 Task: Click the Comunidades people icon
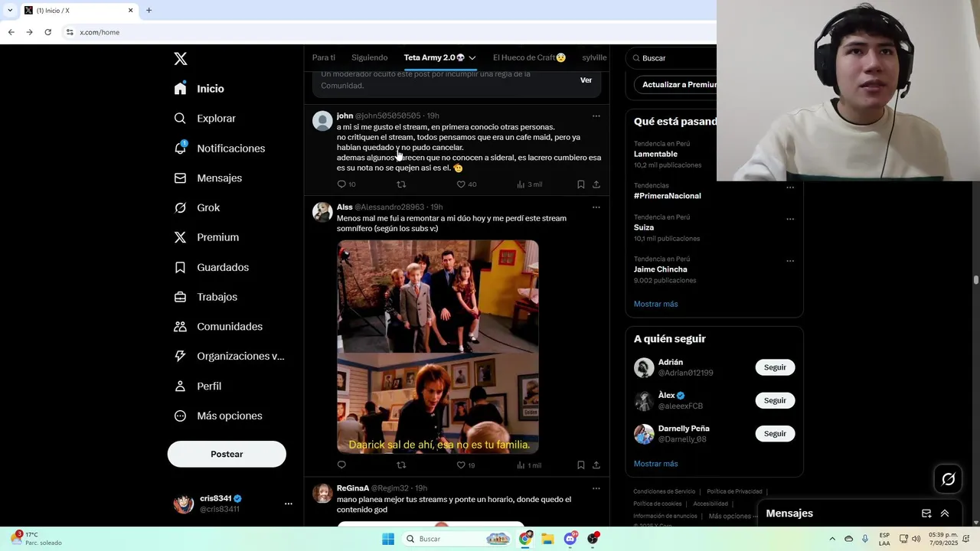click(180, 327)
